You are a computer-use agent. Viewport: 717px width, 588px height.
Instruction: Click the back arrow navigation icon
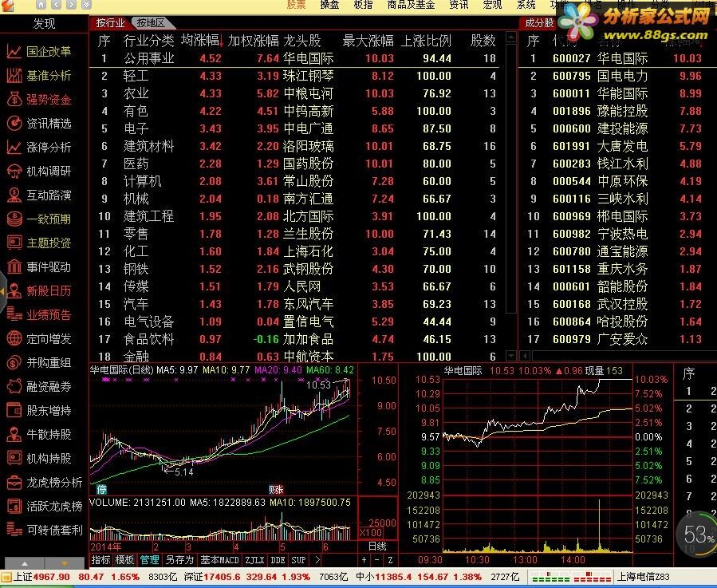(x=57, y=5)
